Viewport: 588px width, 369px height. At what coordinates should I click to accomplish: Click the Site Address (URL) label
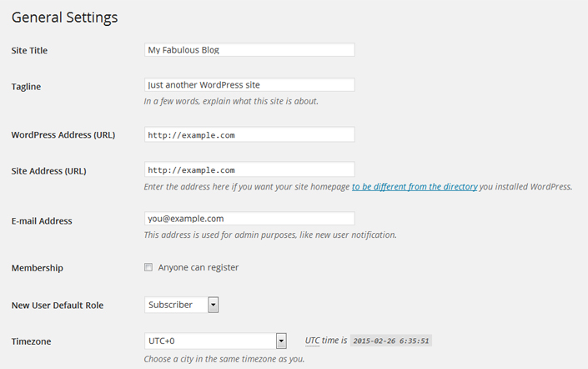[48, 171]
